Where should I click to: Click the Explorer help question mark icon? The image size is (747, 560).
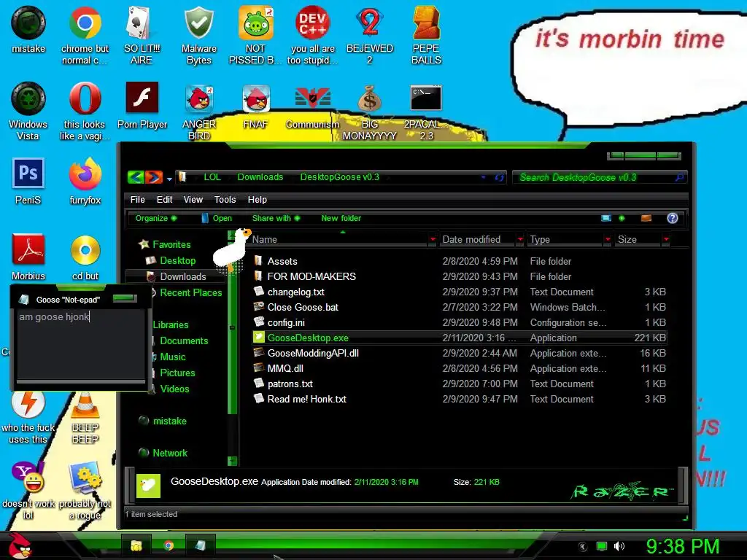[x=672, y=218]
